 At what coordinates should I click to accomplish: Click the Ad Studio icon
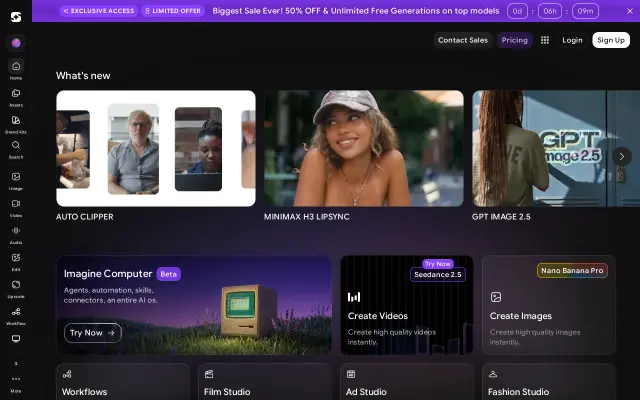351,374
